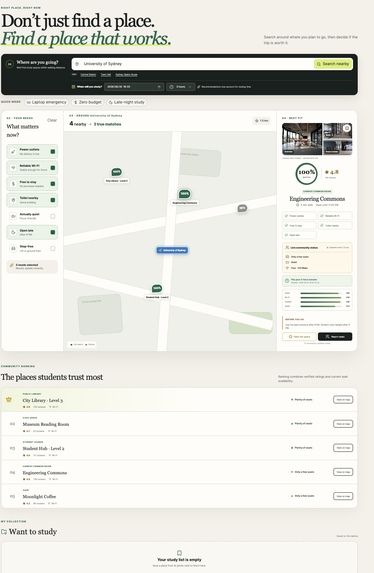Click the last rating bar in breakdown

[321, 306]
